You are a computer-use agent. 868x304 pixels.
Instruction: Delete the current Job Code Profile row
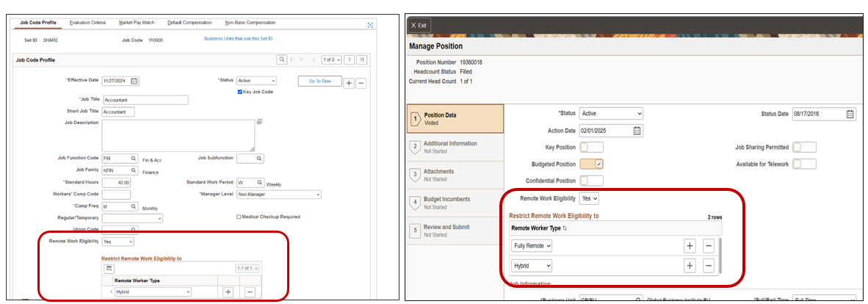pyautogui.click(x=361, y=83)
